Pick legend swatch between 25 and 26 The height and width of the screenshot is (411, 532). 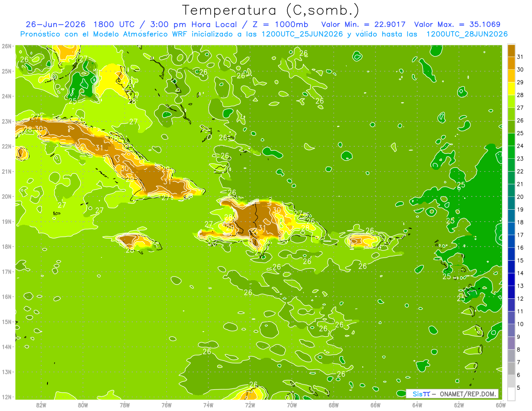coord(511,127)
